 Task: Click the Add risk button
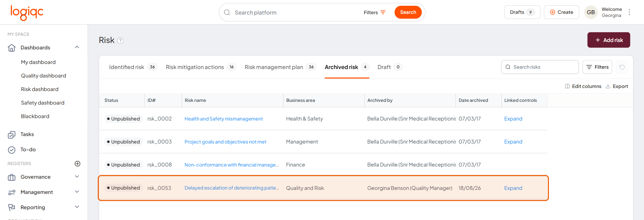(x=608, y=40)
